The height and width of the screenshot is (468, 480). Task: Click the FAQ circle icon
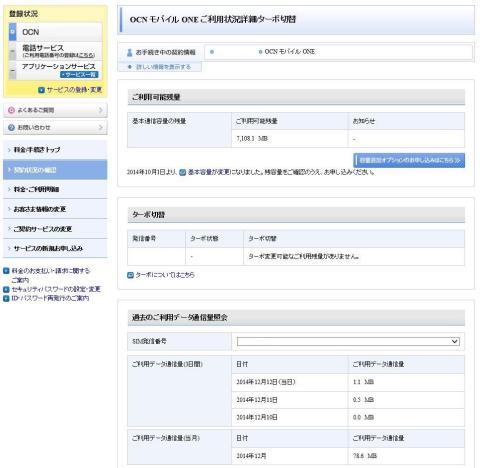point(11,110)
